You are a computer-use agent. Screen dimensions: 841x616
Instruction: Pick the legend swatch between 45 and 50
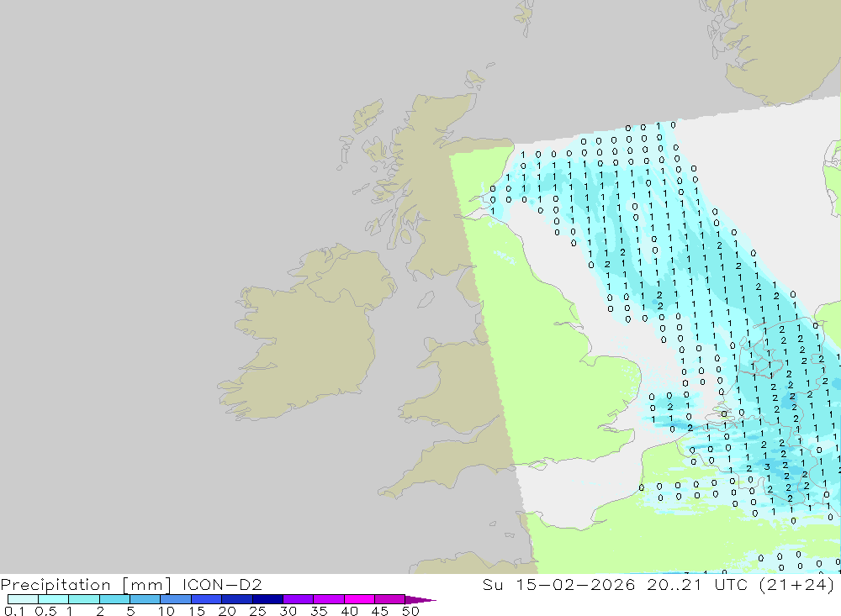tap(389, 599)
